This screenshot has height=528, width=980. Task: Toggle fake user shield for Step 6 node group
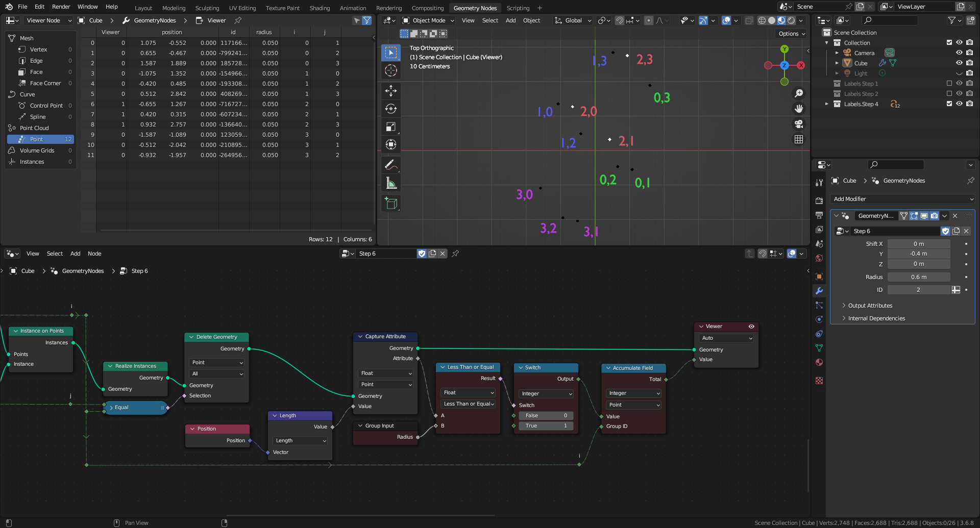pos(422,254)
